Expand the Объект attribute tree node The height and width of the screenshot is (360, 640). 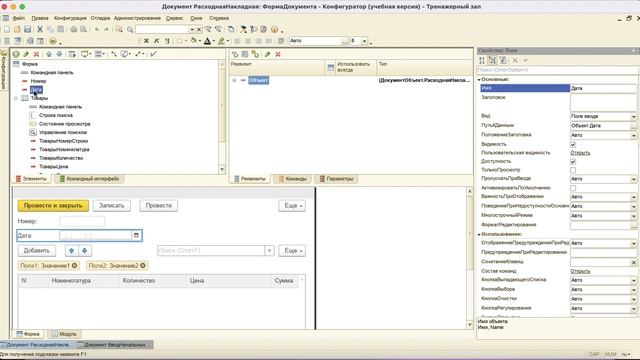click(x=234, y=80)
